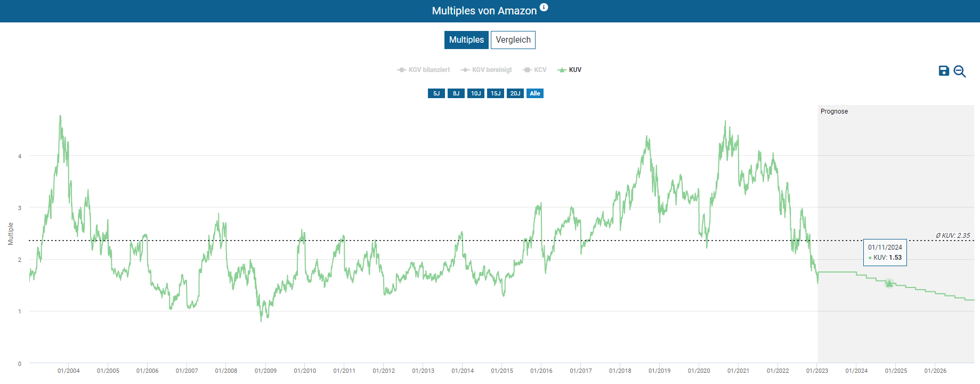Open the Vergleich tab

click(513, 40)
